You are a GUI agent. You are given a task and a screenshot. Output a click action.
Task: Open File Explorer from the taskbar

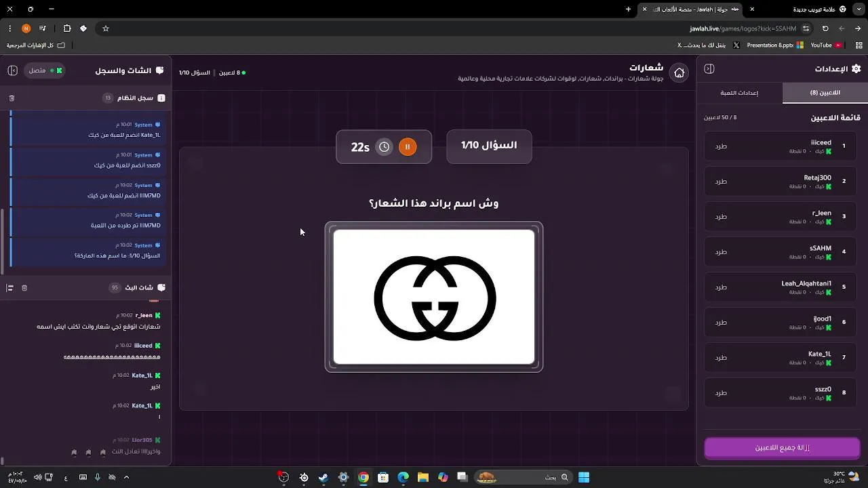(x=423, y=477)
